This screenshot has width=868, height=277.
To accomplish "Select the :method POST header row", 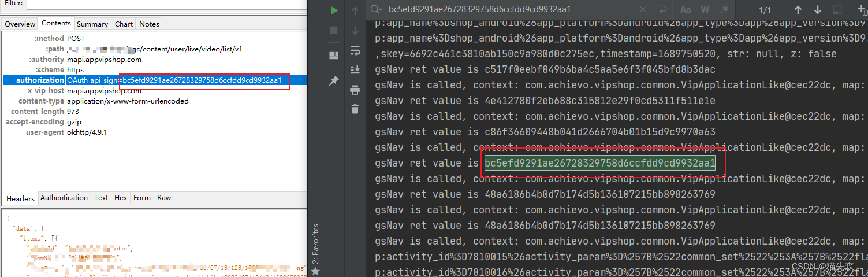I will [x=154, y=38].
